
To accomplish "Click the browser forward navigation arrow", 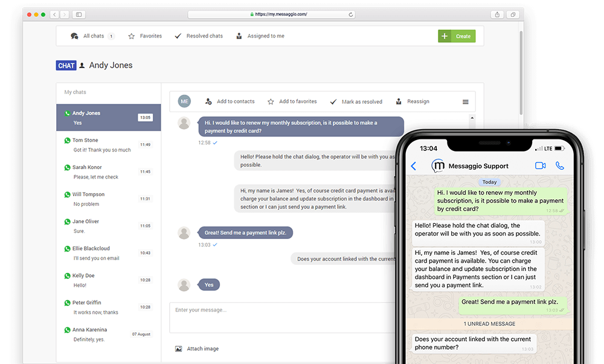I will click(x=64, y=14).
